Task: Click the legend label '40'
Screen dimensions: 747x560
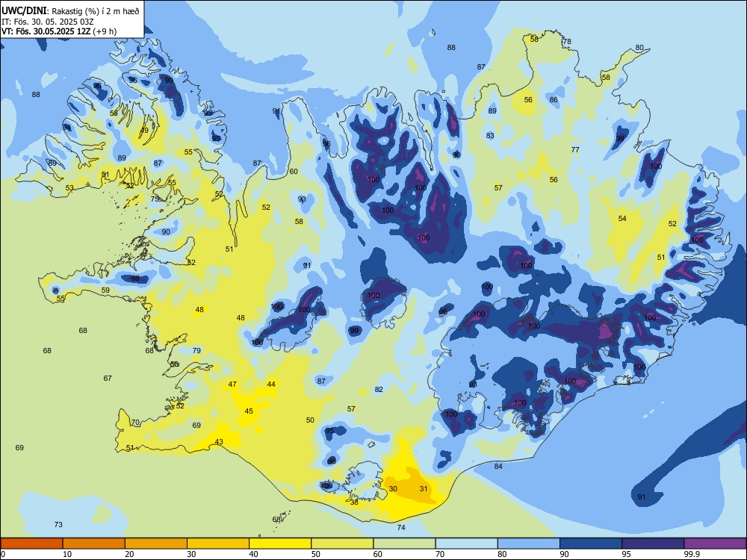Action: click(x=253, y=554)
